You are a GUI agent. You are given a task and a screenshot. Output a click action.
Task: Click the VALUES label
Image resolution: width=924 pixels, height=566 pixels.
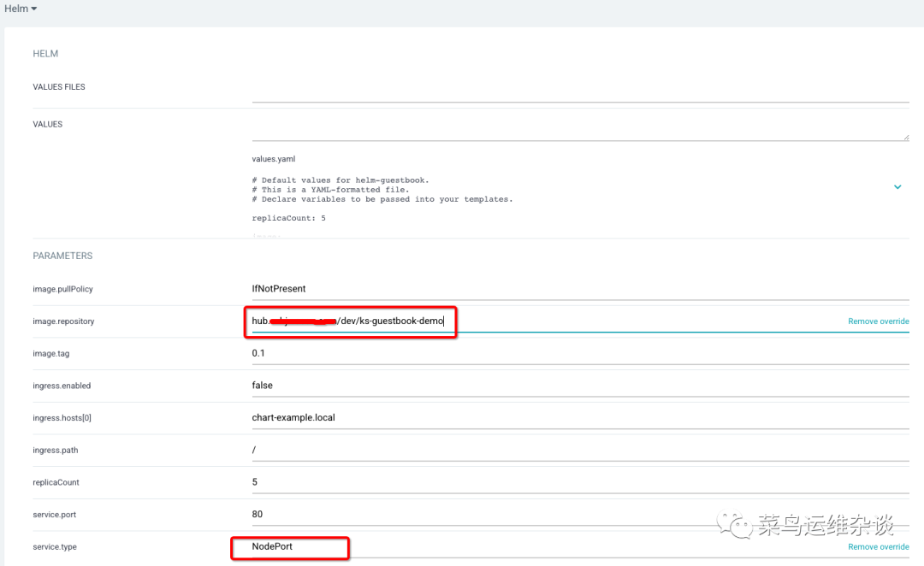point(48,124)
